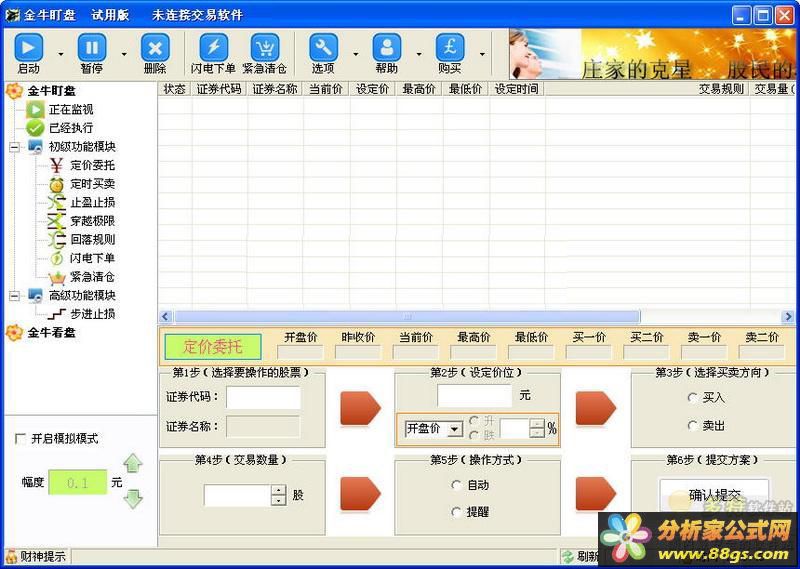The height and width of the screenshot is (569, 800).
Task: Select the 买入 radio button
Action: point(692,398)
